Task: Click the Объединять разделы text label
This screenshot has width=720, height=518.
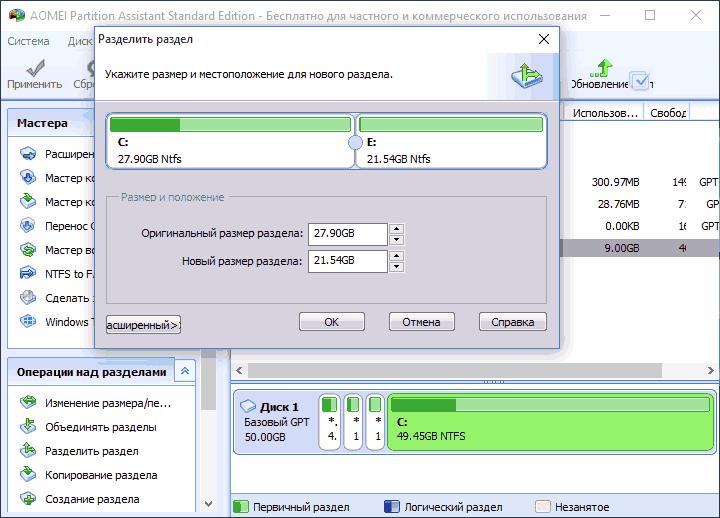Action: coord(101,427)
